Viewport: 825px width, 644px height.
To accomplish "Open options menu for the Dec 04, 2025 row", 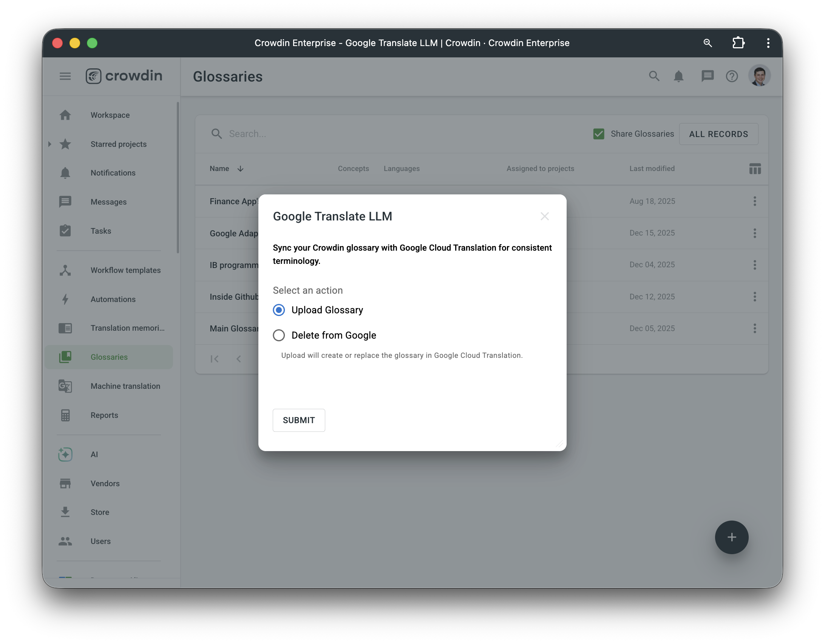I will pyautogui.click(x=755, y=265).
